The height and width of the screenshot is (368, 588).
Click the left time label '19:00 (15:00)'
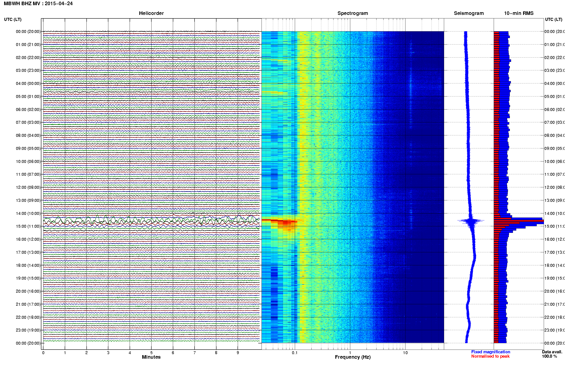[x=28, y=278]
